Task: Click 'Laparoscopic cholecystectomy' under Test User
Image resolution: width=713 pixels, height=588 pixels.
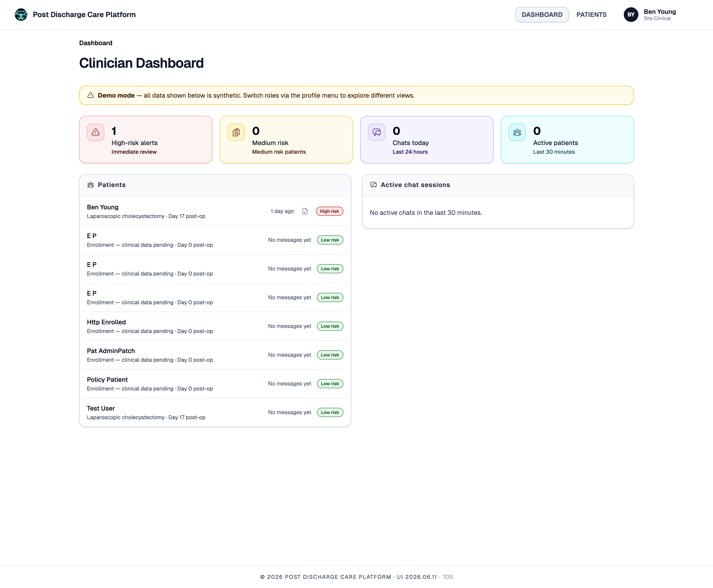Action: (125, 418)
